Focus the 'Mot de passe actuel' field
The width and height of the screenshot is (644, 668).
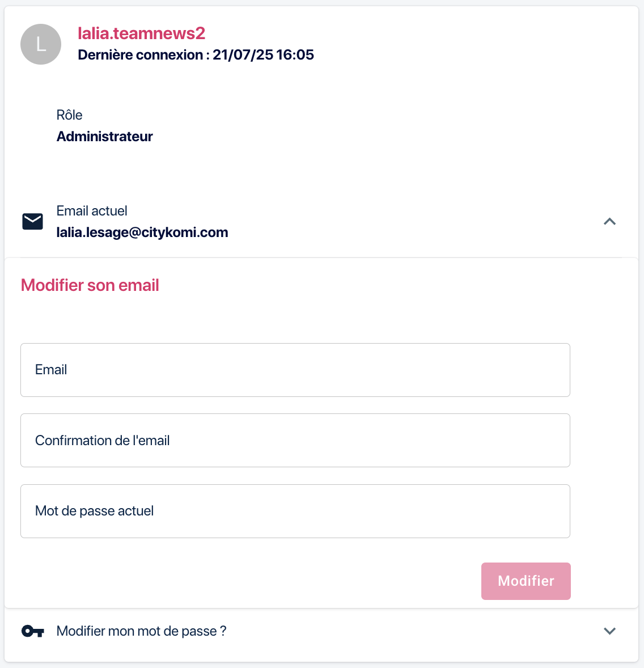[x=295, y=511]
